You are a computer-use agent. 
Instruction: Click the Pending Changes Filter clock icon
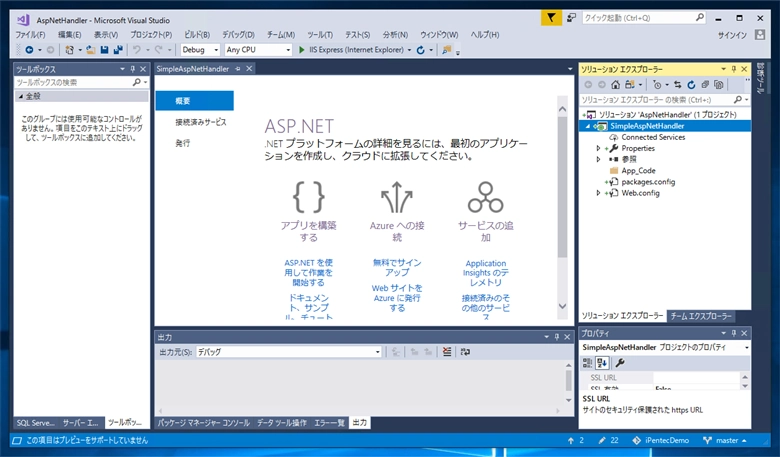pyautogui.click(x=657, y=85)
